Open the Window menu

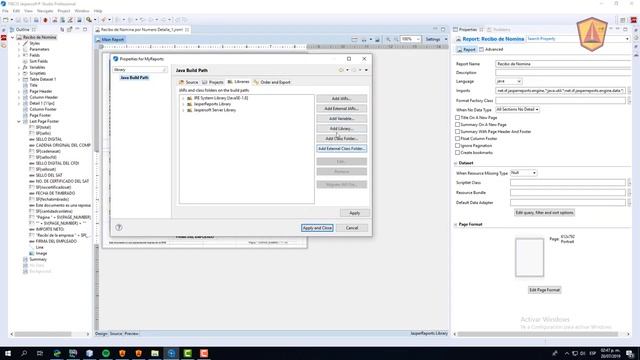pos(82,11)
